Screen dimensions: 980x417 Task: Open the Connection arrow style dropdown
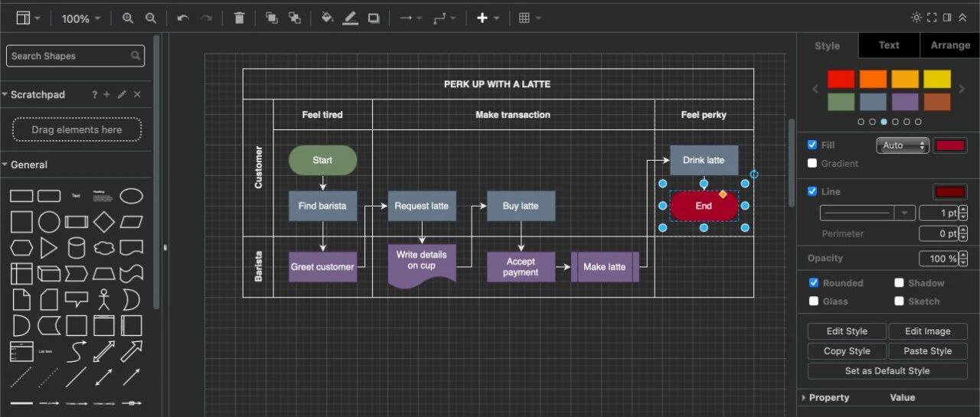(411, 18)
